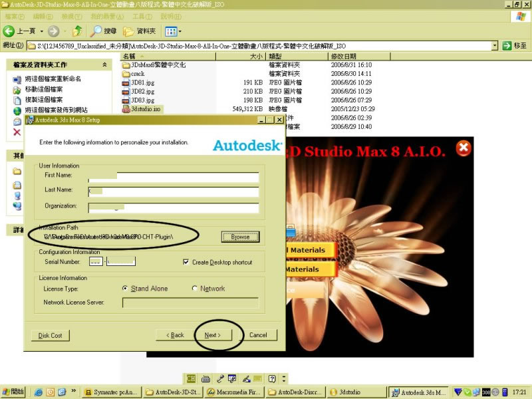The width and height of the screenshot is (532, 399).
Task: Switch to 3dstudio taskbar button
Action: 357,392
